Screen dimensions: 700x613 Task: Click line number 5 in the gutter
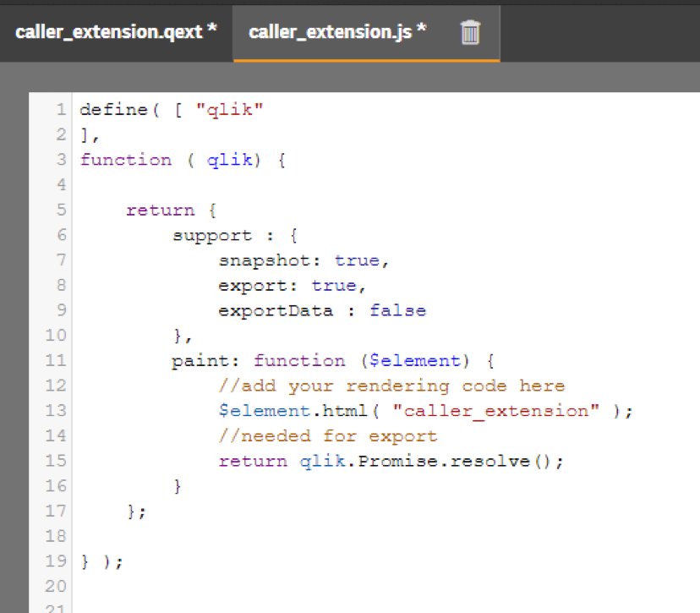61,210
